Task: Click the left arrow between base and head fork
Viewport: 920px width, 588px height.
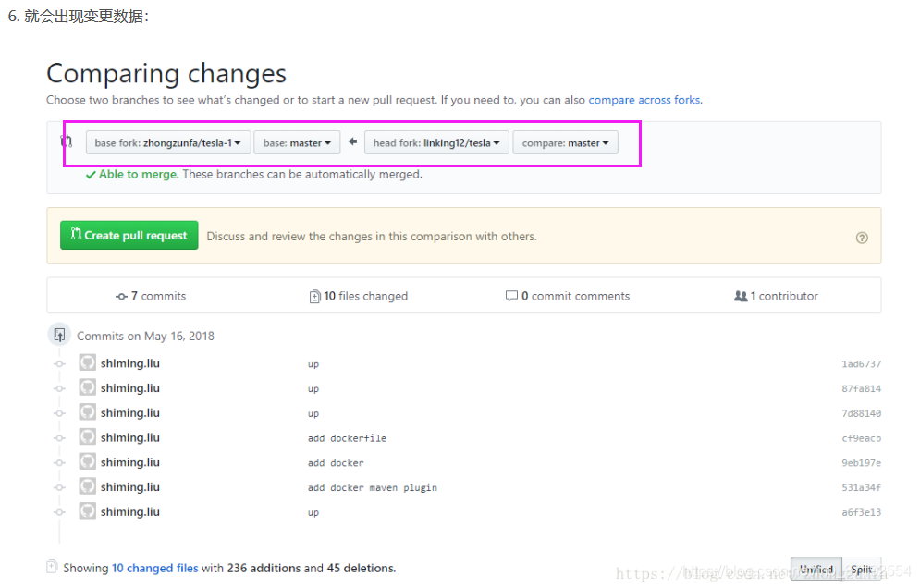Action: [x=352, y=141]
